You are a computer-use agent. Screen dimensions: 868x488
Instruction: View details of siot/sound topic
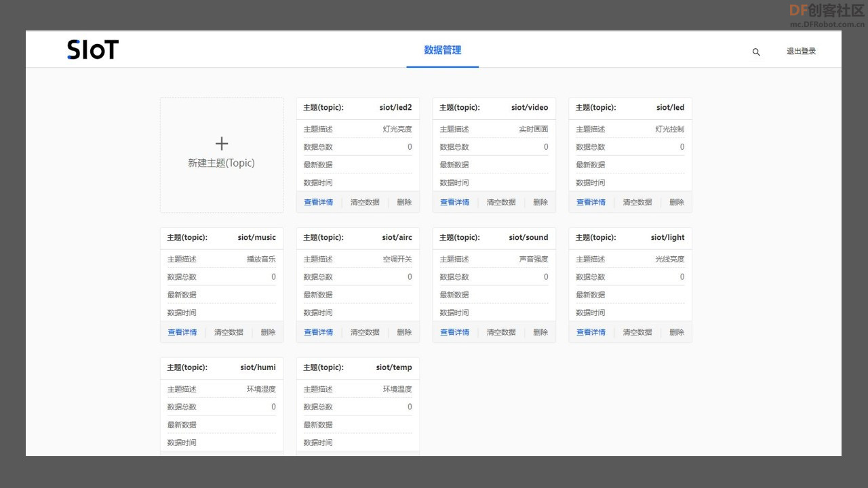(455, 332)
